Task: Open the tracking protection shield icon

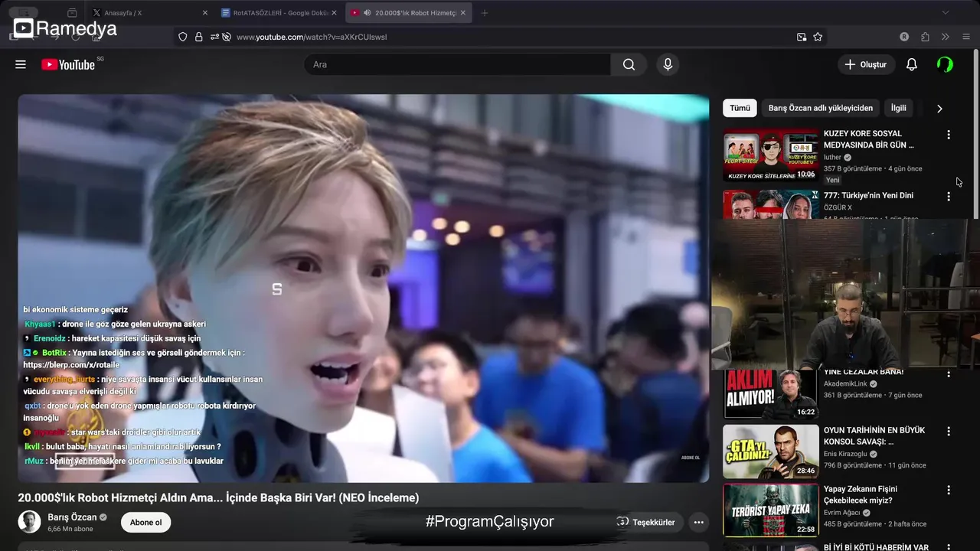Action: [182, 37]
